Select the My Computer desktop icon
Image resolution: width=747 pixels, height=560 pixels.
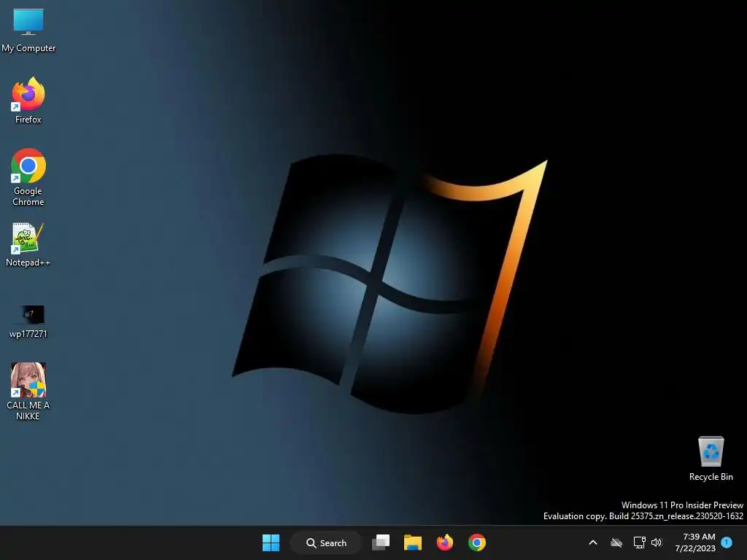[x=28, y=31]
